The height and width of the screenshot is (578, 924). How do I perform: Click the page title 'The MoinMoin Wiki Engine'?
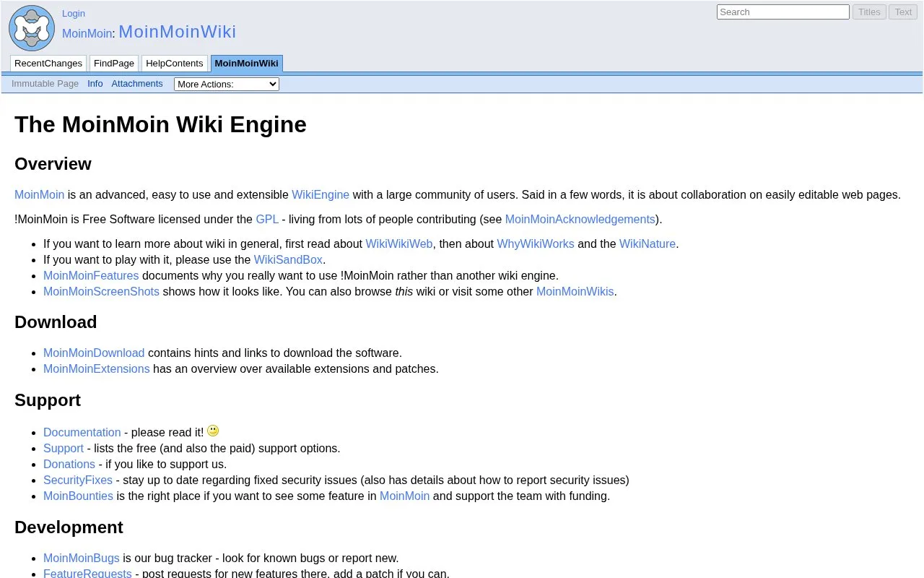(160, 124)
